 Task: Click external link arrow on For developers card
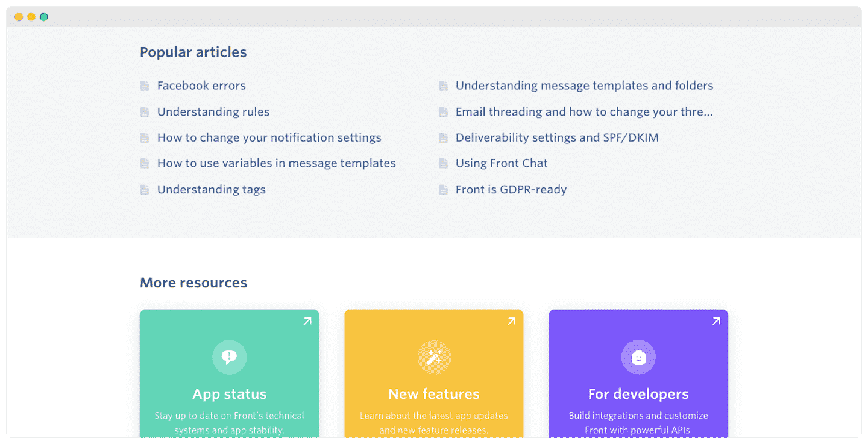tap(716, 322)
